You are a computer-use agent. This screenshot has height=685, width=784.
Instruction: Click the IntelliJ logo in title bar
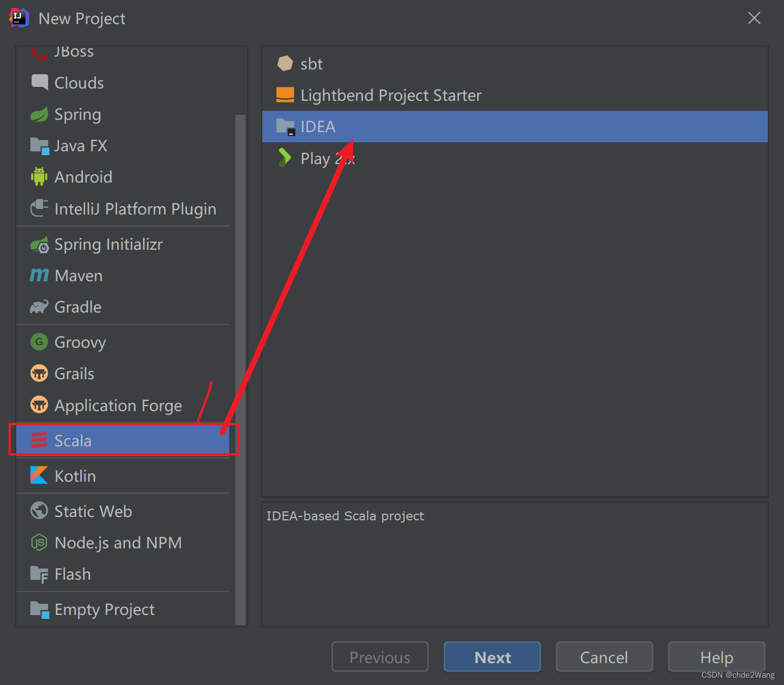coord(19,18)
